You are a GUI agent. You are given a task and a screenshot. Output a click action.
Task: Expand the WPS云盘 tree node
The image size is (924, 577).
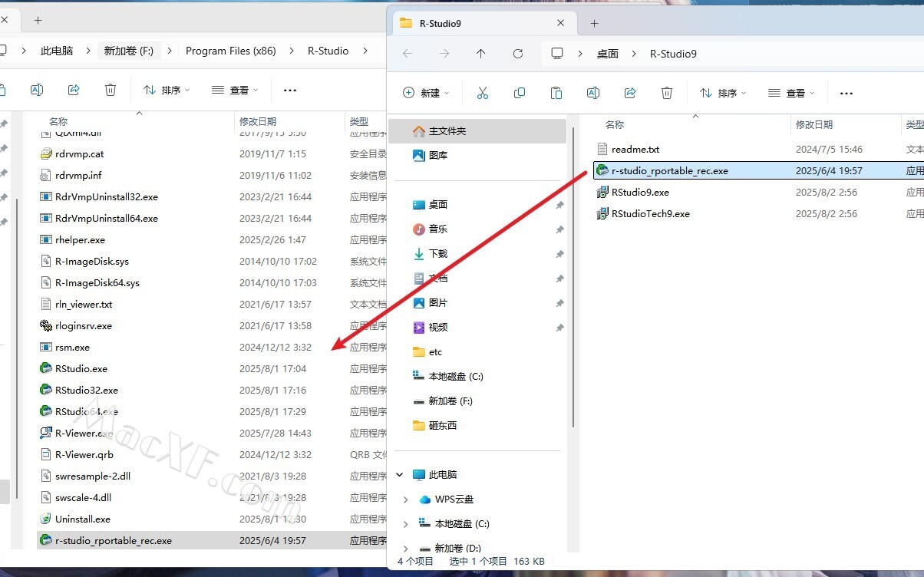405,500
